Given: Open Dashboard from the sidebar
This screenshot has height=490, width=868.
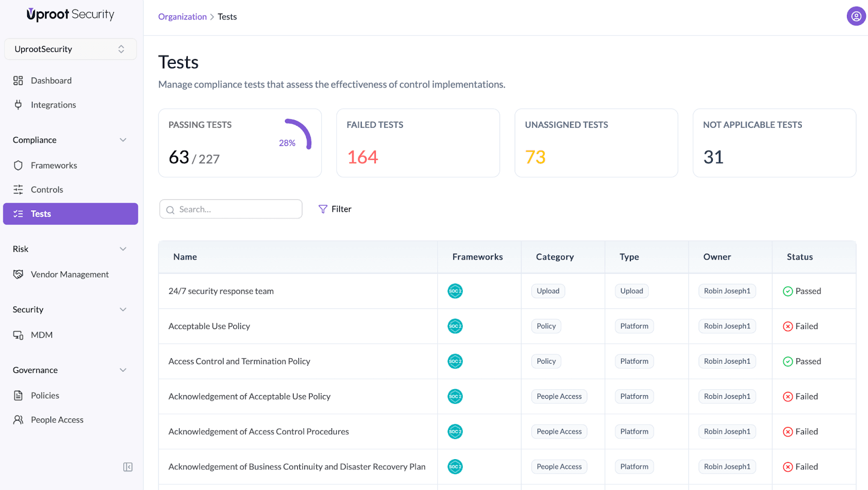Looking at the screenshot, I should (x=51, y=81).
